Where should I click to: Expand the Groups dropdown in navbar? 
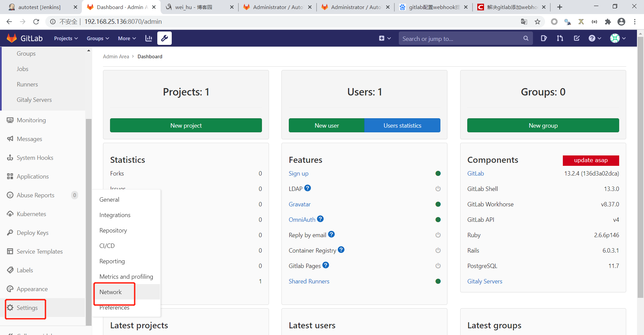click(98, 38)
